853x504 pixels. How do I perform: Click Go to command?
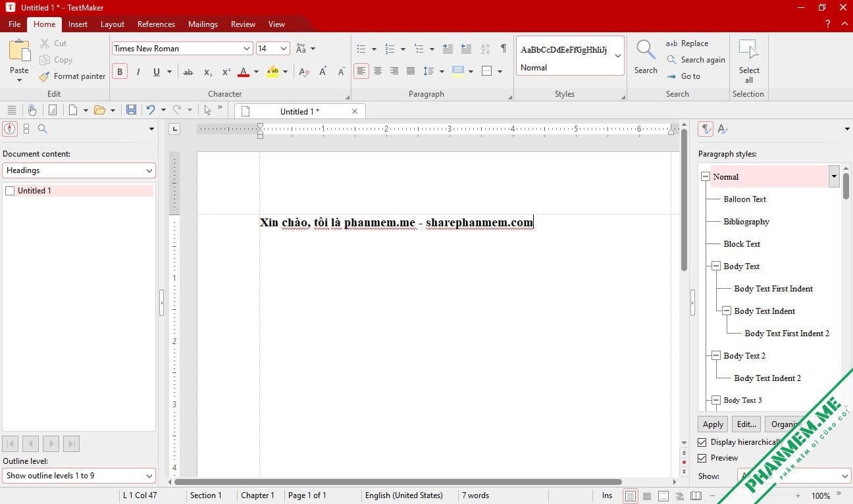point(683,76)
